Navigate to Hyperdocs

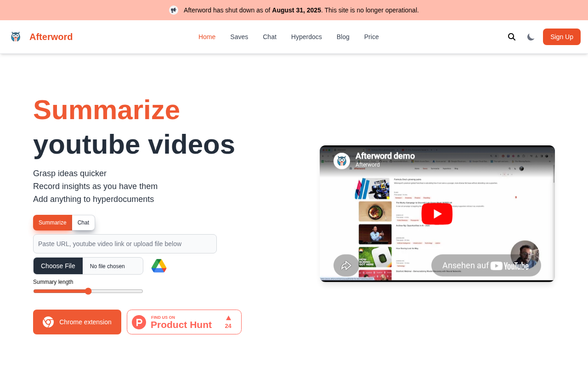306,37
